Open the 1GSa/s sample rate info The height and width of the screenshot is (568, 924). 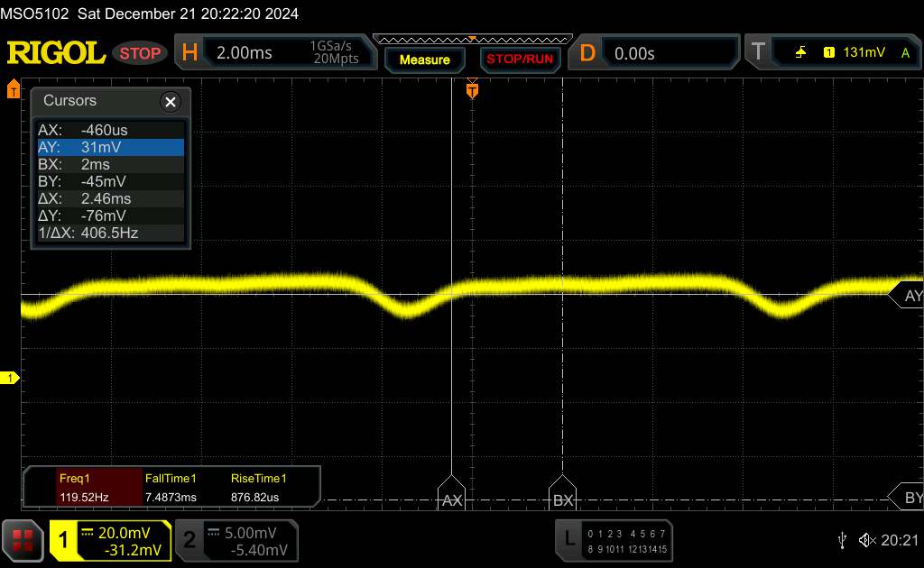coord(330,46)
